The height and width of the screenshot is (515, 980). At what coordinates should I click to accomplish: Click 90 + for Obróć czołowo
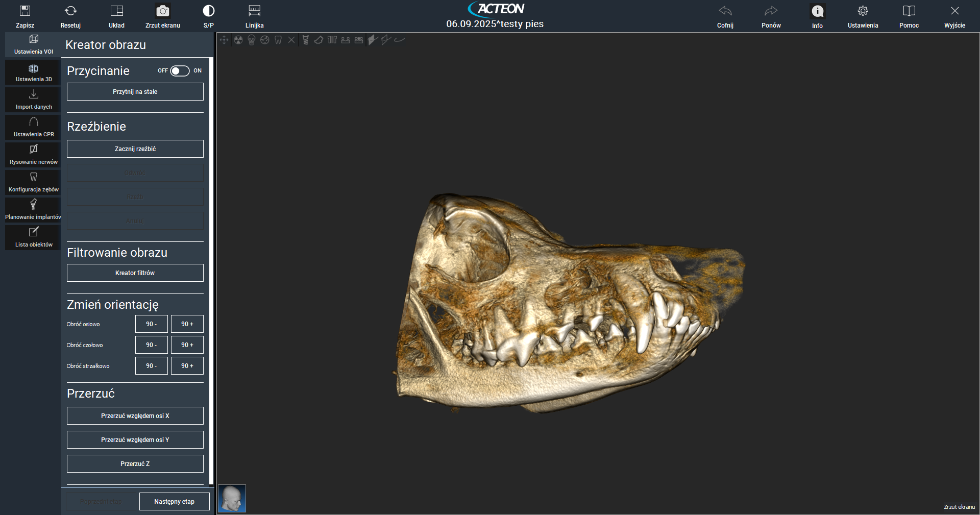point(187,345)
